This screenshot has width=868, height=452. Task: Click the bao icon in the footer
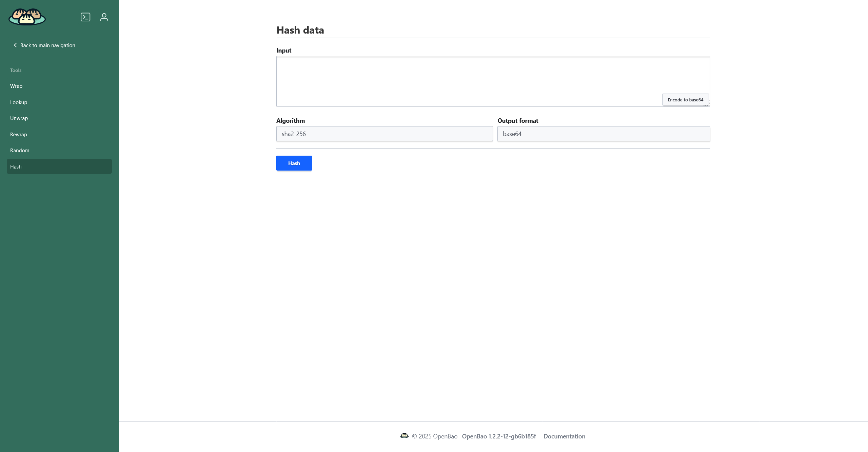(404, 436)
